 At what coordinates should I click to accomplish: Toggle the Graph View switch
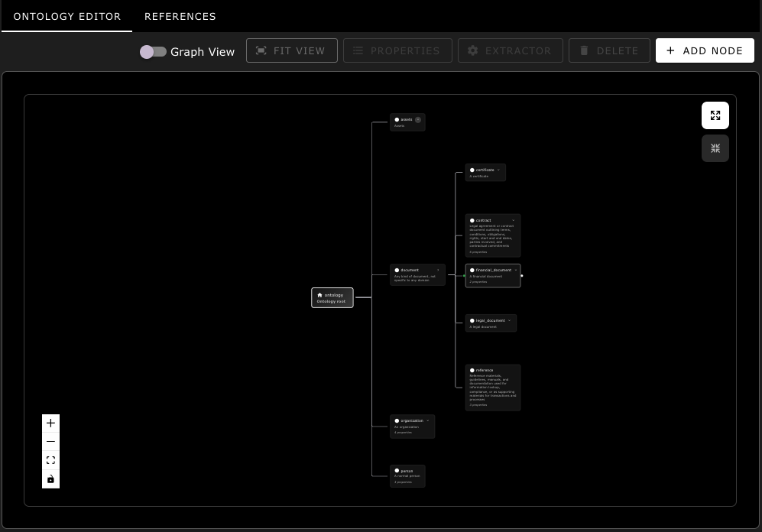pyautogui.click(x=153, y=51)
